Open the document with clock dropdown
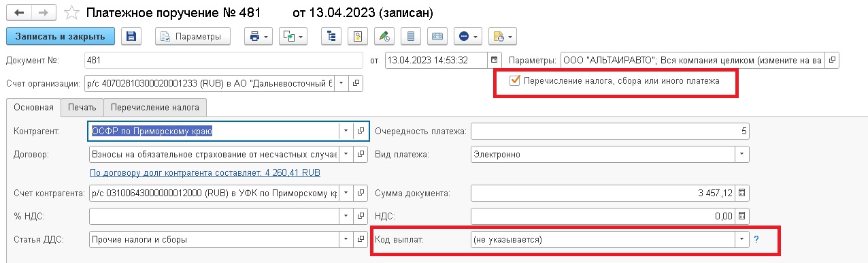Viewport: 868px width, 263px height. 503,36
